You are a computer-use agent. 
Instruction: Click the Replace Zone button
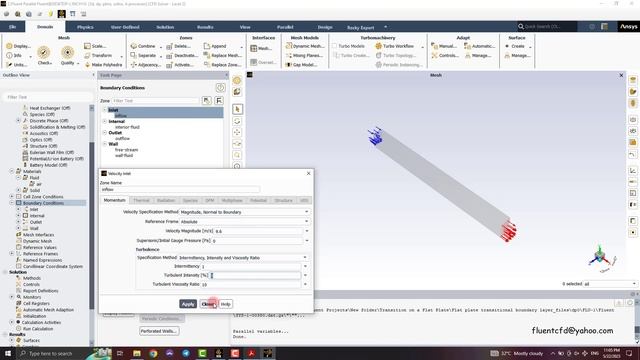(222, 64)
